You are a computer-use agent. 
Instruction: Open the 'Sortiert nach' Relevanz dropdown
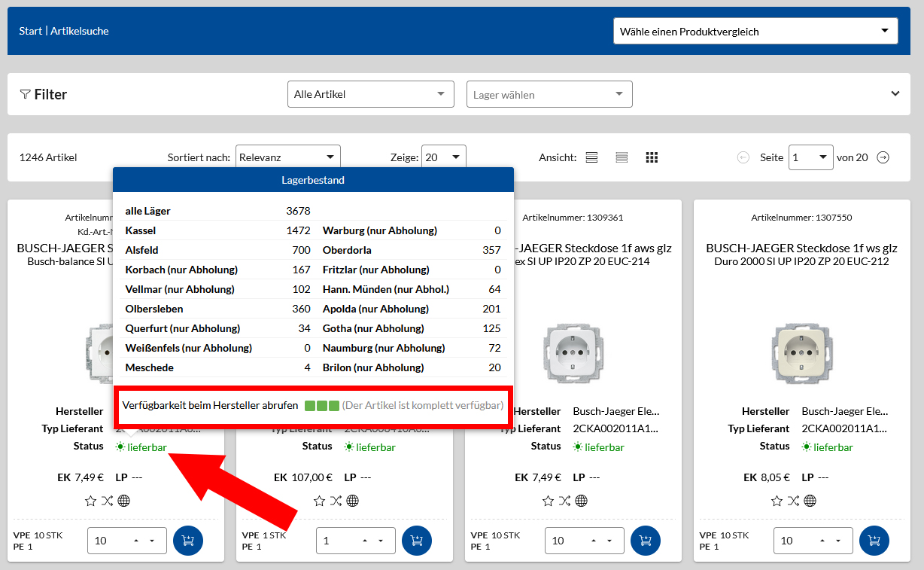[288, 157]
